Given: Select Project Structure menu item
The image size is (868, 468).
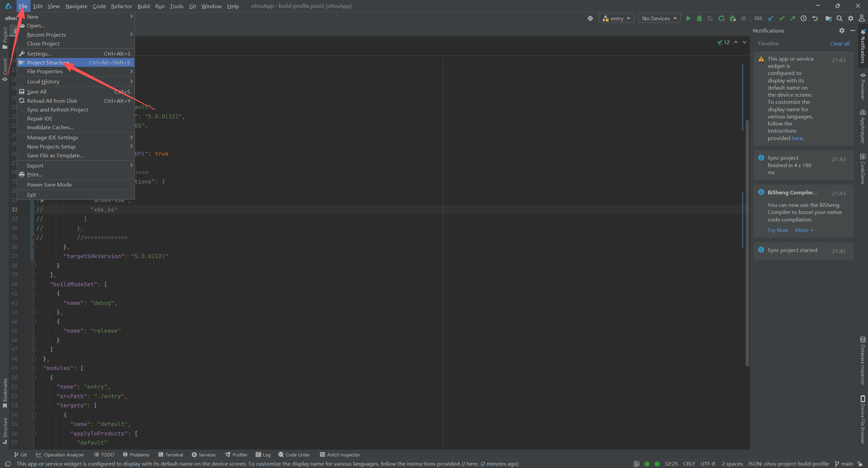Looking at the screenshot, I should (48, 62).
